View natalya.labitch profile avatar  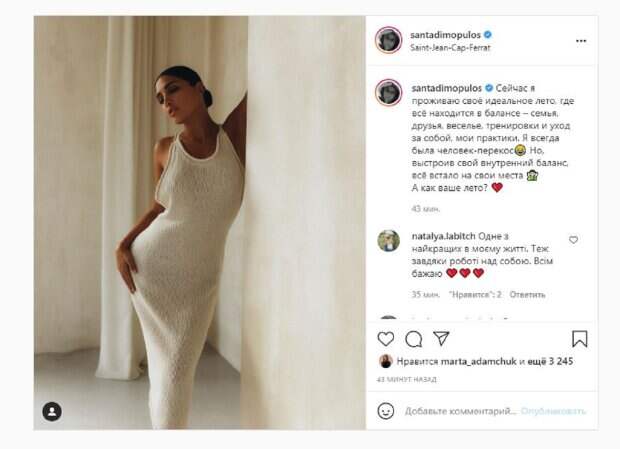[388, 240]
